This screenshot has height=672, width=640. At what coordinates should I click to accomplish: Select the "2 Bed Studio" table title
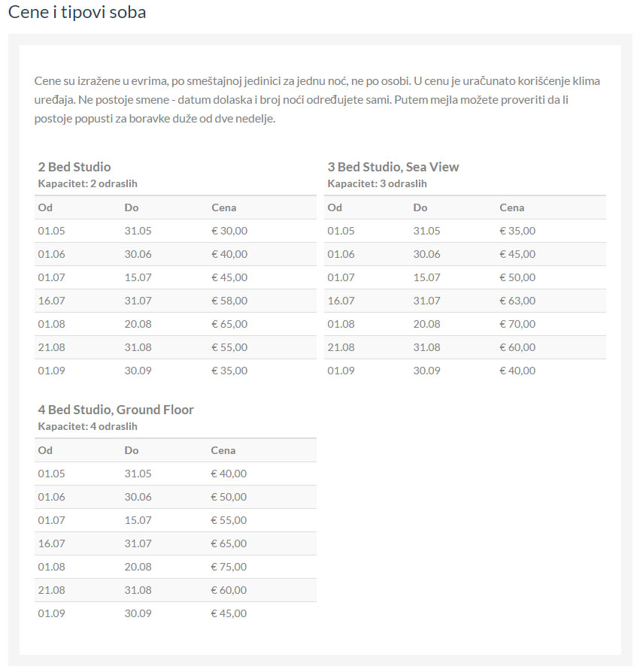click(x=74, y=167)
